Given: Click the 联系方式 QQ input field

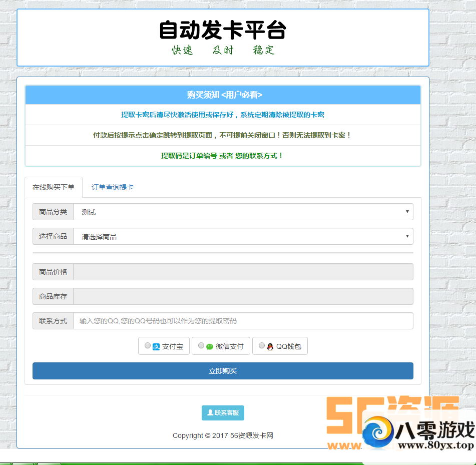Looking at the screenshot, I should coord(243,321).
